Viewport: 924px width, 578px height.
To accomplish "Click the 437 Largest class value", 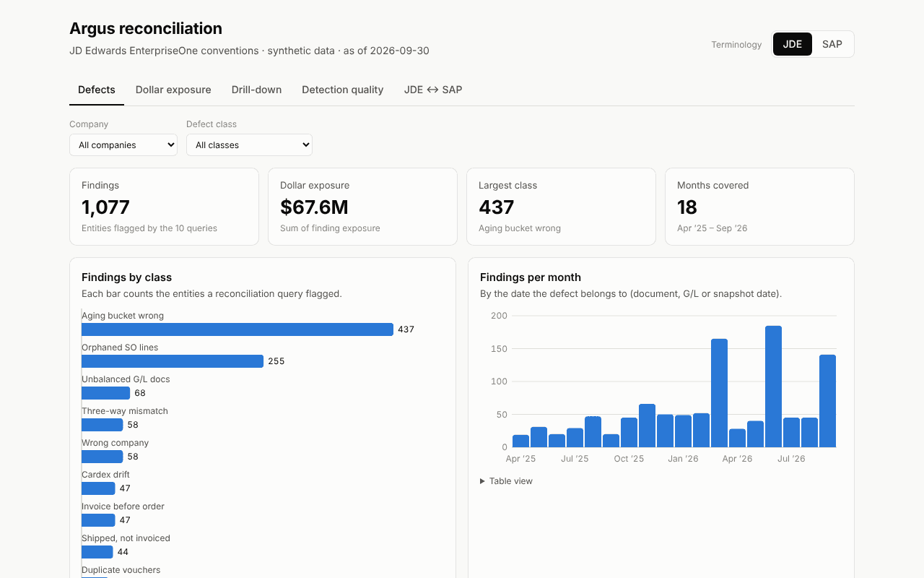I will [497, 207].
